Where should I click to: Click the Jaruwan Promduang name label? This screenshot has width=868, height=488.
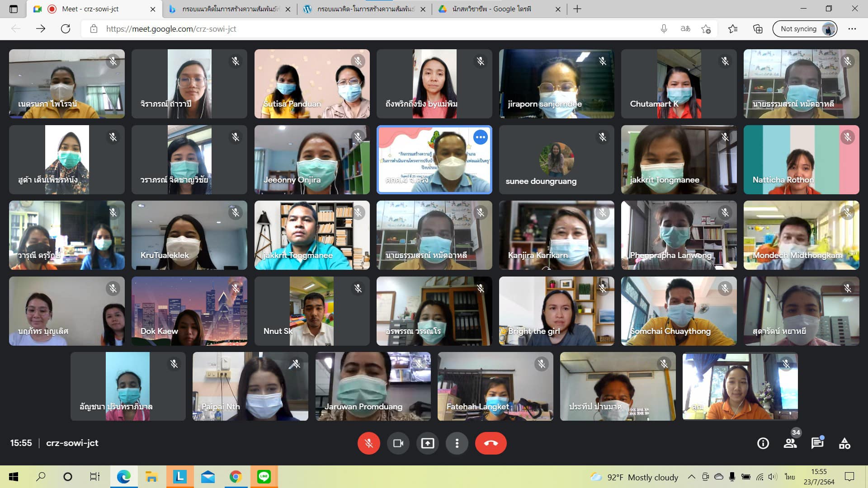coord(363,407)
